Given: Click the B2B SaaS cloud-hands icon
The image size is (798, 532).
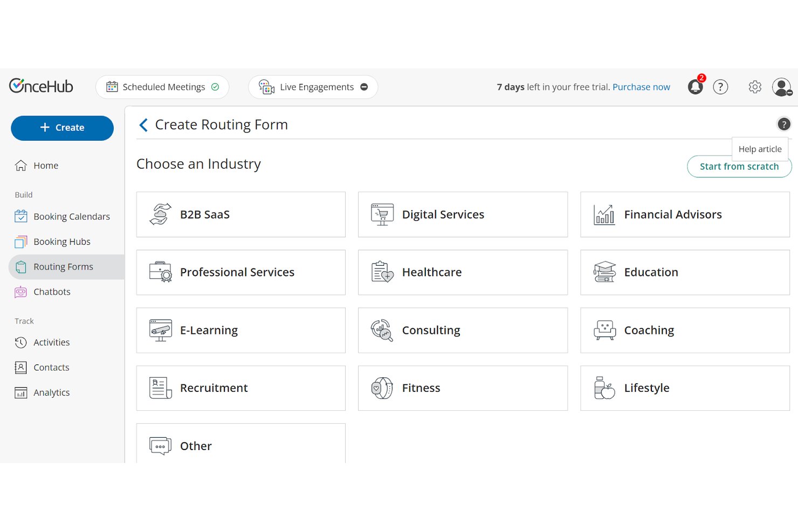Looking at the screenshot, I should coord(160,215).
